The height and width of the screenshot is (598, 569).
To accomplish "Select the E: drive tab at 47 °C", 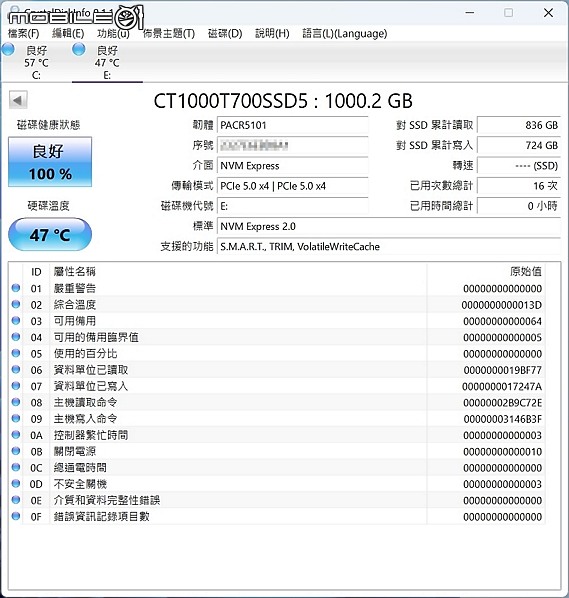I will 107,62.
